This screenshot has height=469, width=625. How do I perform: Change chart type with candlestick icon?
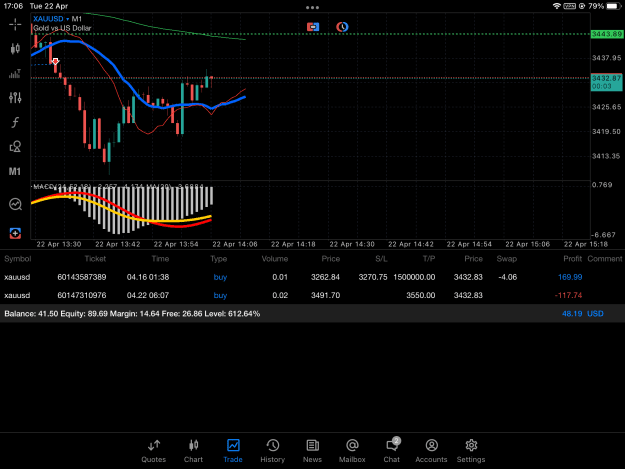coord(15,49)
